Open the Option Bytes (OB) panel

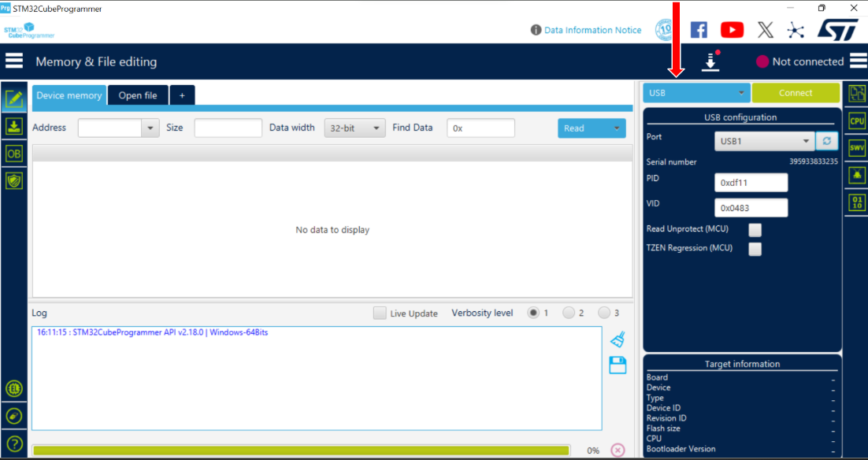pyautogui.click(x=13, y=154)
